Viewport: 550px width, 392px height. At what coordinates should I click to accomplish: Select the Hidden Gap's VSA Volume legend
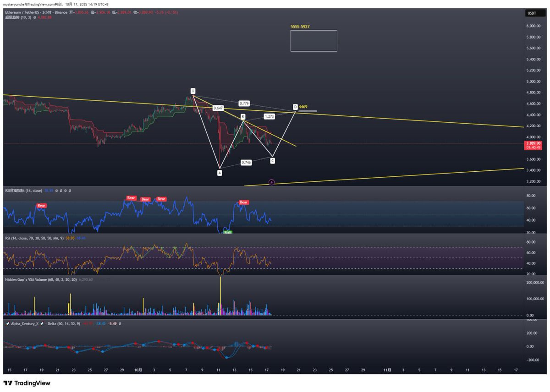pos(41,279)
